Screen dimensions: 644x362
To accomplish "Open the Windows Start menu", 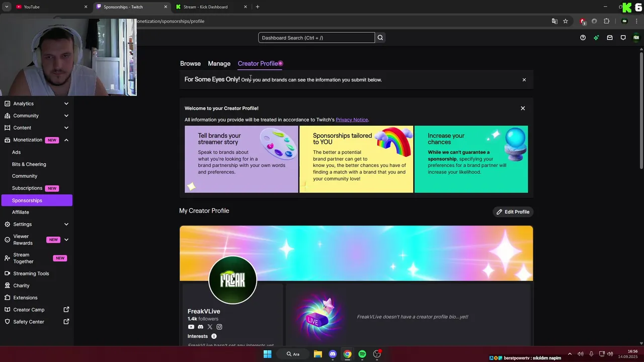I will (x=268, y=354).
